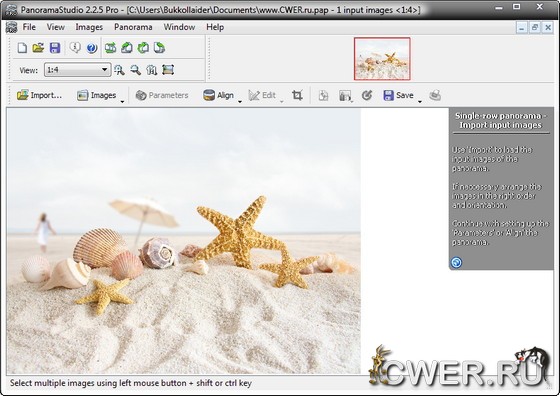Click the fit-to-window view icon
Viewport: 560px width, 396px height.
click(x=168, y=70)
